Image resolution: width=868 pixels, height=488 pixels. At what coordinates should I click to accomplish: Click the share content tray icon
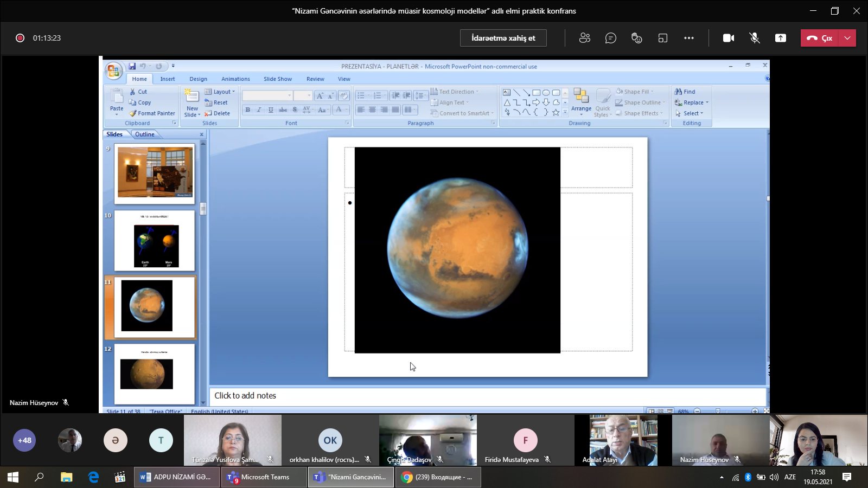click(x=780, y=38)
